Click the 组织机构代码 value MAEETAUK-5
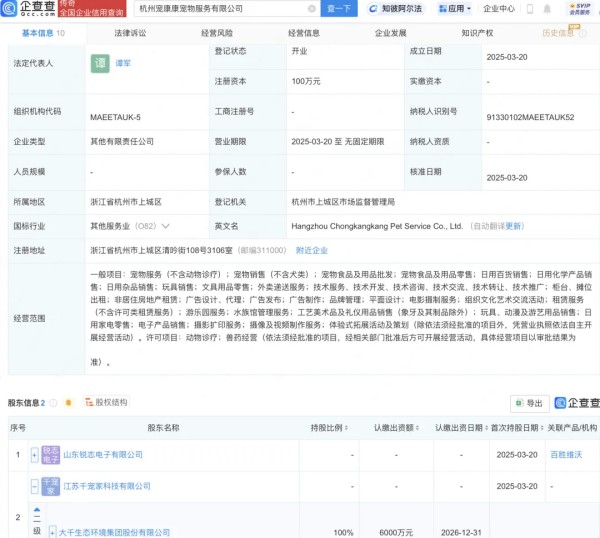The width and height of the screenshot is (600, 538). coord(115,117)
